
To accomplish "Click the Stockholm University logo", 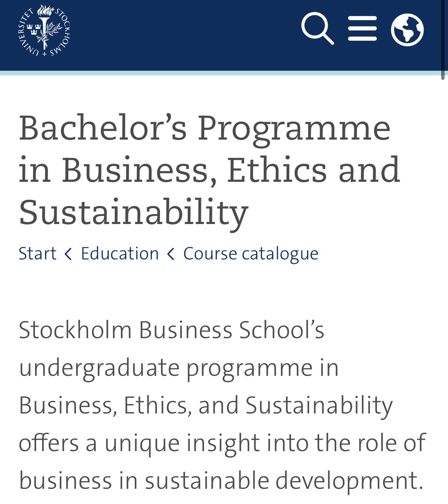I will click(44, 30).
